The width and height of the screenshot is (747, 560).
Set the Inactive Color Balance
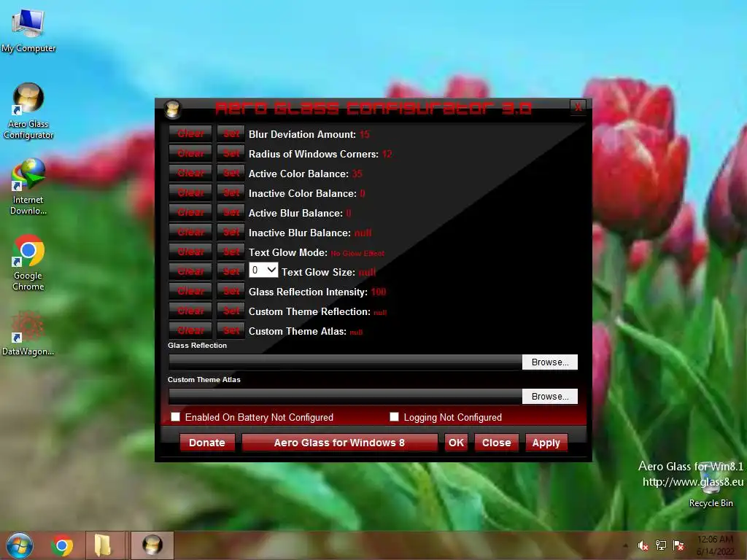pyautogui.click(x=231, y=192)
